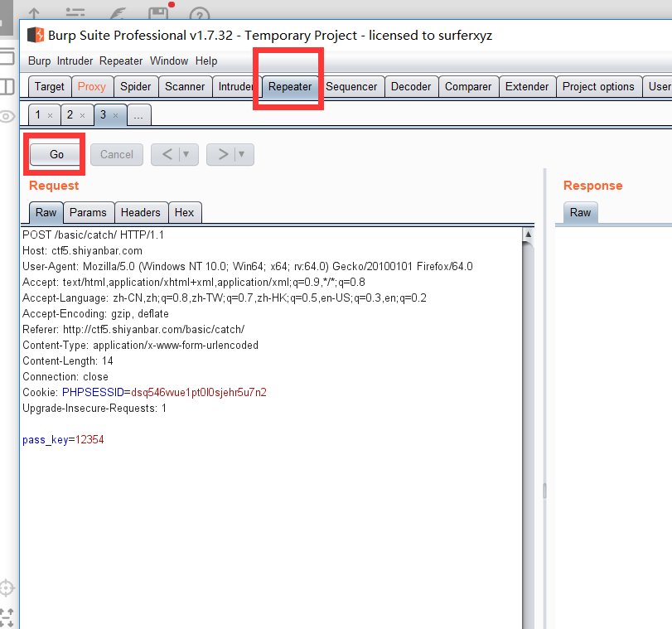Click the Content-Type header line
Image resolution: width=672 pixels, height=629 pixels.
(140, 345)
